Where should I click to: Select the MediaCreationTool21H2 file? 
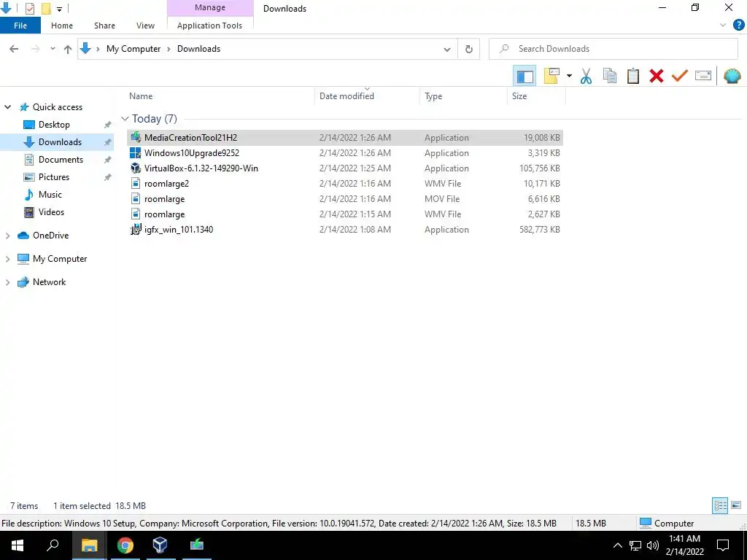pyautogui.click(x=345, y=138)
